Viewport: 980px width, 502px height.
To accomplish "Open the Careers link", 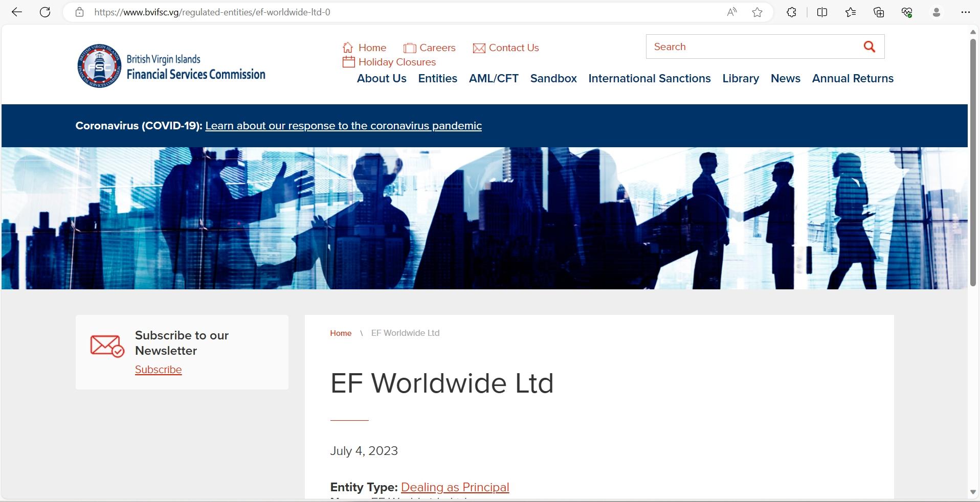I will click(437, 48).
